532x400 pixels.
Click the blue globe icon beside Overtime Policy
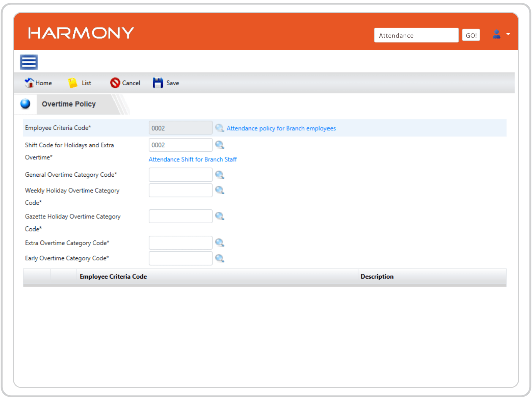point(26,104)
